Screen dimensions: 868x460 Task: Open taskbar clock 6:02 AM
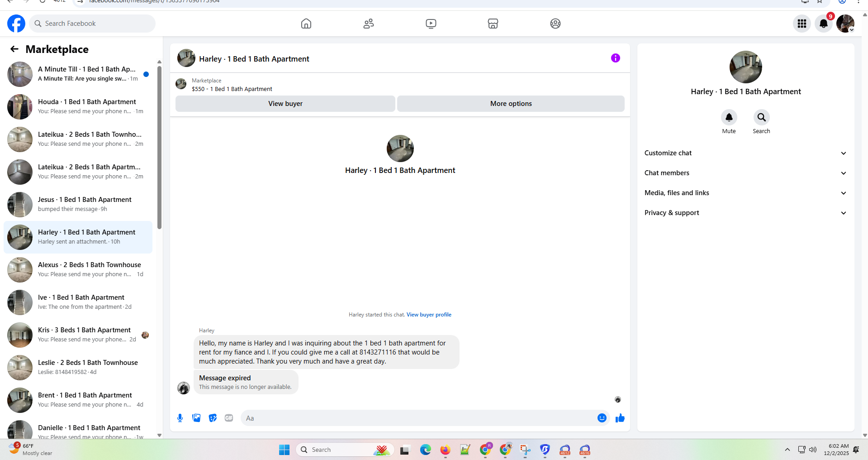[836, 450]
